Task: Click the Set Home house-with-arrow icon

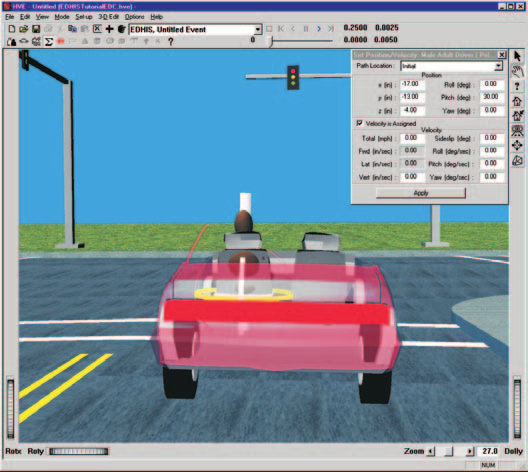Action: [517, 116]
